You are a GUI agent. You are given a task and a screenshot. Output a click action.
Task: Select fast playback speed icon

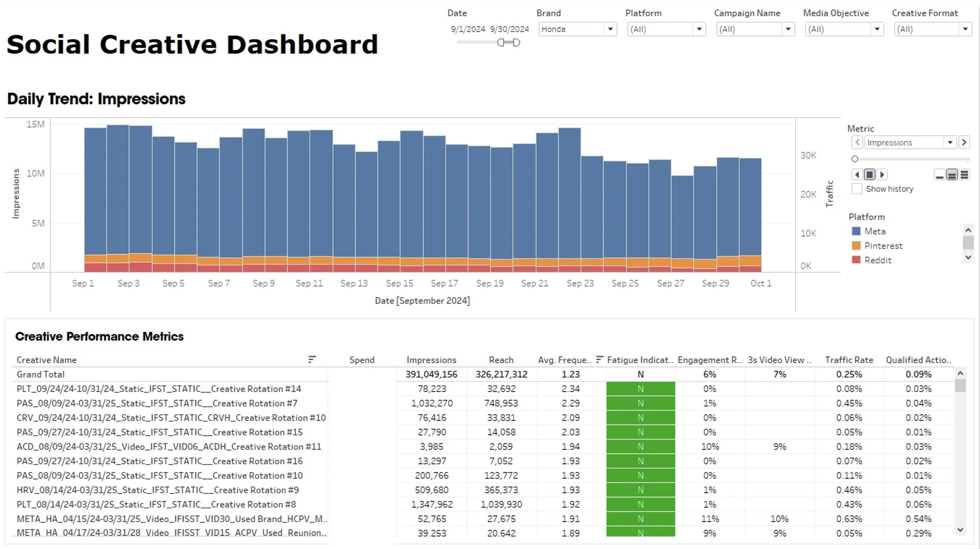pos(964,175)
